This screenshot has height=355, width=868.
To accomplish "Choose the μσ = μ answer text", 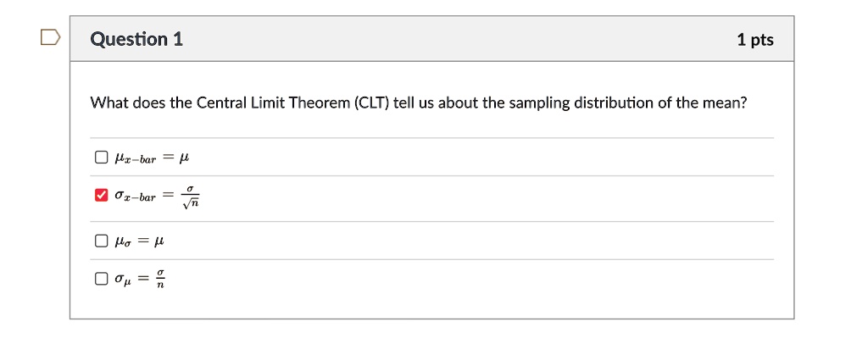I will pyautogui.click(x=139, y=241).
